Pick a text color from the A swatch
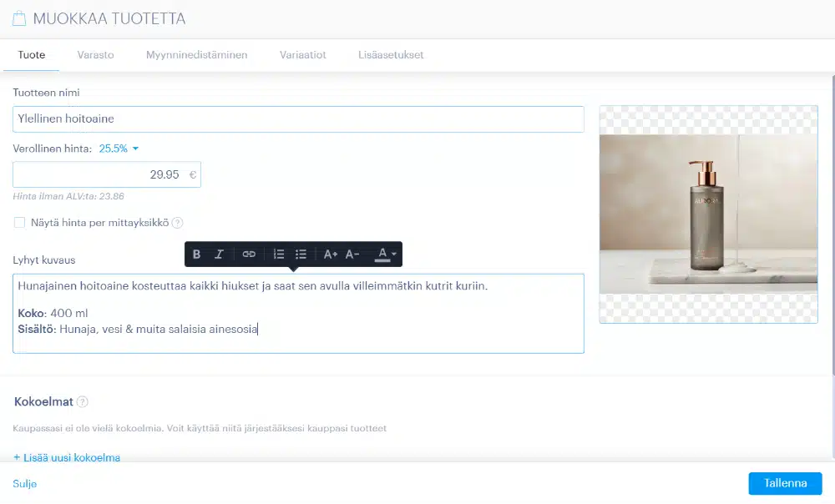Viewport: 835px width, 504px height. pos(382,255)
